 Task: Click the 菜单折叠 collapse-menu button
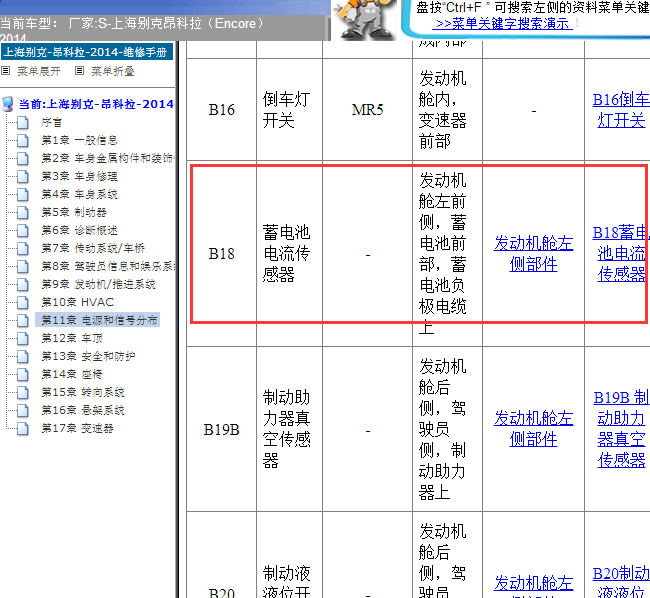point(113,71)
